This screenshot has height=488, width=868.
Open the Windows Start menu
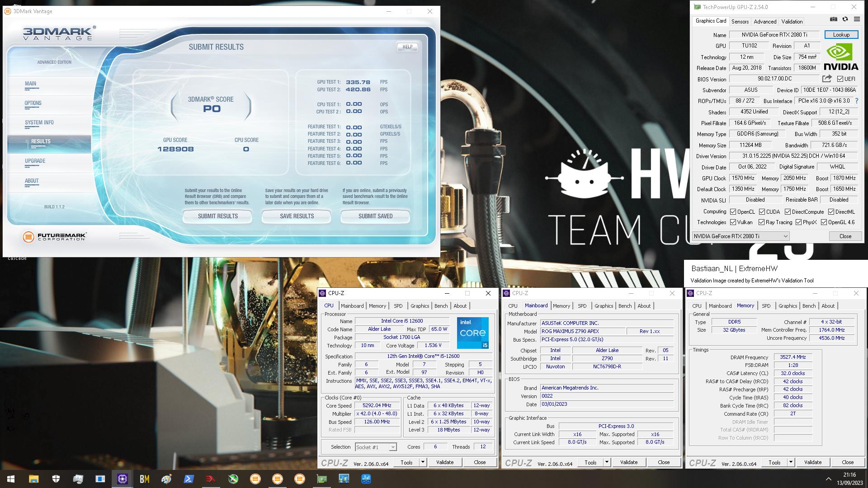[x=11, y=479]
